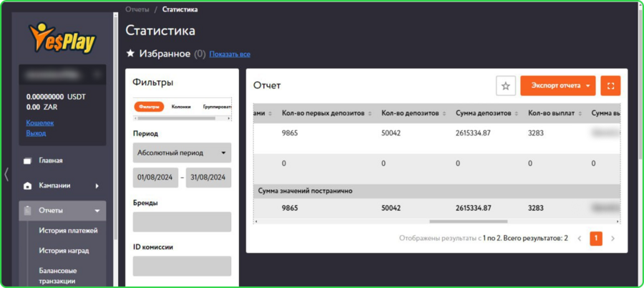Go to next results page
Viewport: 644px width, 288px height.
click(x=613, y=239)
